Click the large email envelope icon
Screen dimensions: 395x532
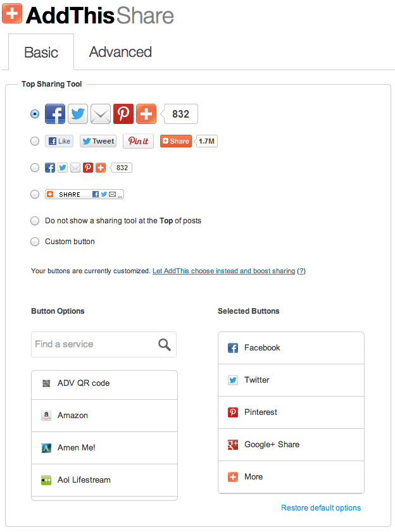click(x=101, y=114)
